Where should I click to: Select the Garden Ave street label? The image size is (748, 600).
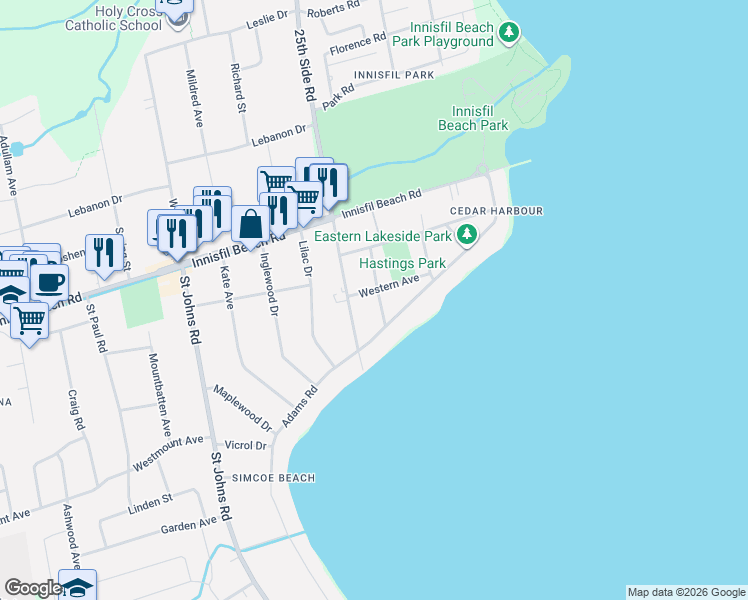(189, 525)
